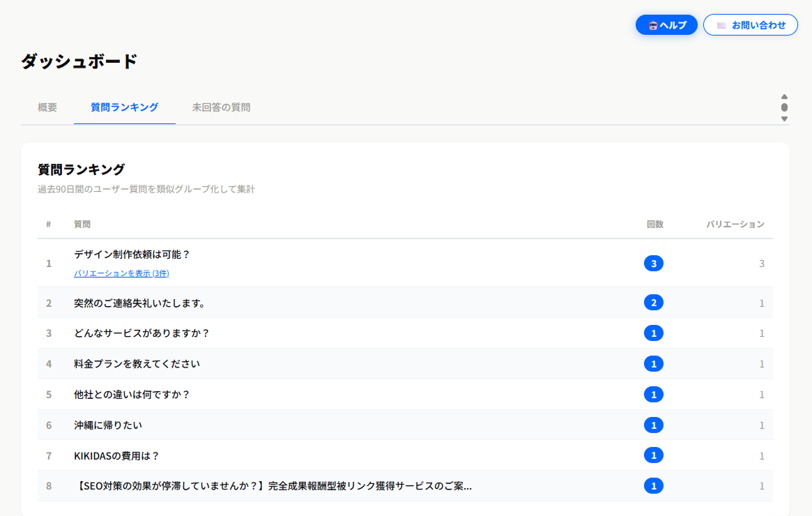812x516 pixels.
Task: Click the robot icon on the ヘルプ button
Action: (652, 24)
